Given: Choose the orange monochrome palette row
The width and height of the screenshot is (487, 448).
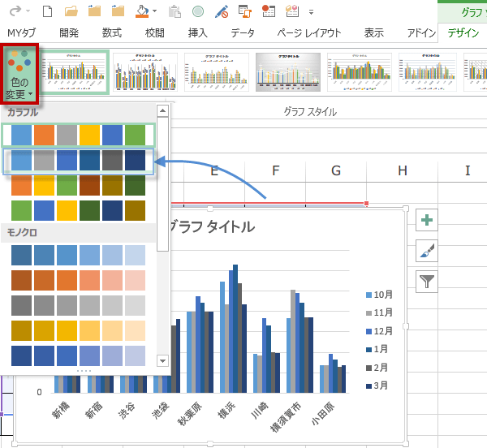Looking at the screenshot, I should coord(79,280).
